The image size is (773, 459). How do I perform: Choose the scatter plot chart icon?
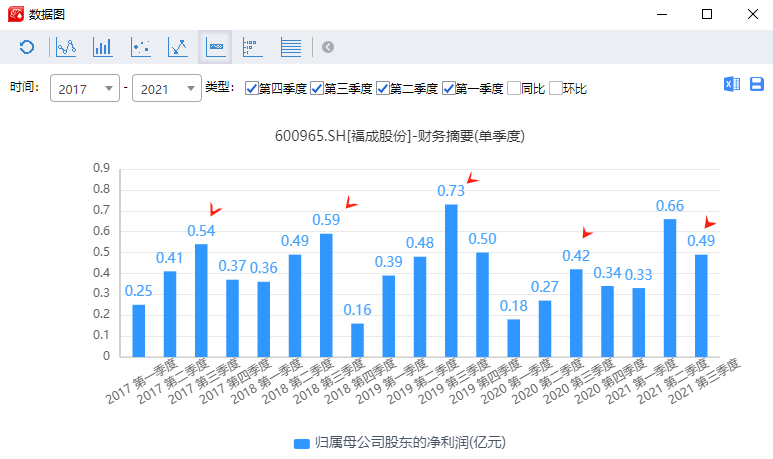coord(141,47)
